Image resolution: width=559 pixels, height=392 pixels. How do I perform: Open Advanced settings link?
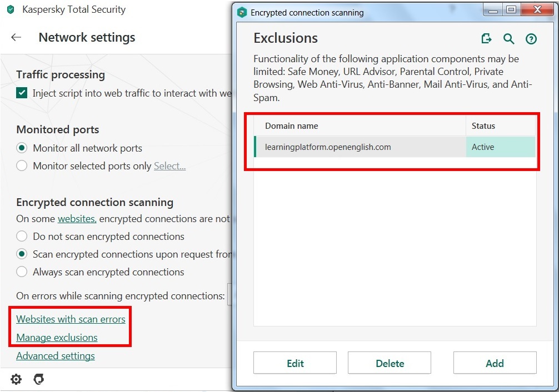tap(55, 356)
